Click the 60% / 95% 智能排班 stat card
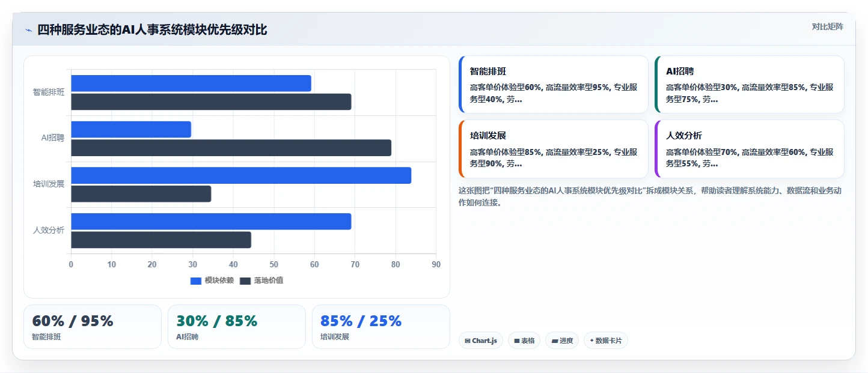 (x=93, y=327)
